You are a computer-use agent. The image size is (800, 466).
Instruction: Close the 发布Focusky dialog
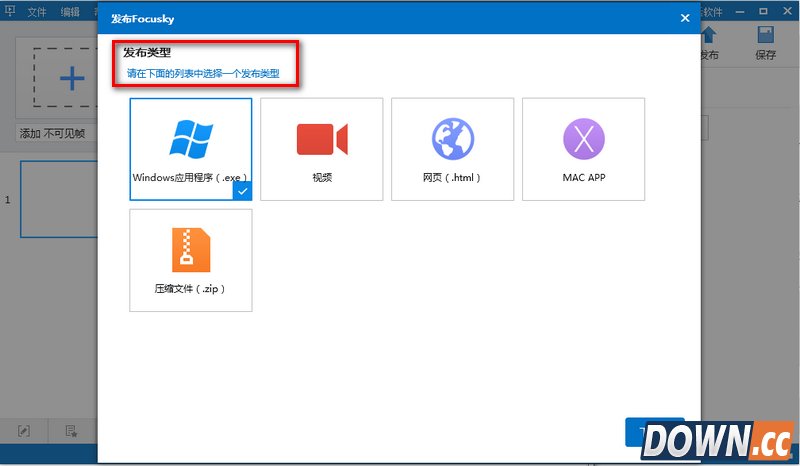click(684, 18)
